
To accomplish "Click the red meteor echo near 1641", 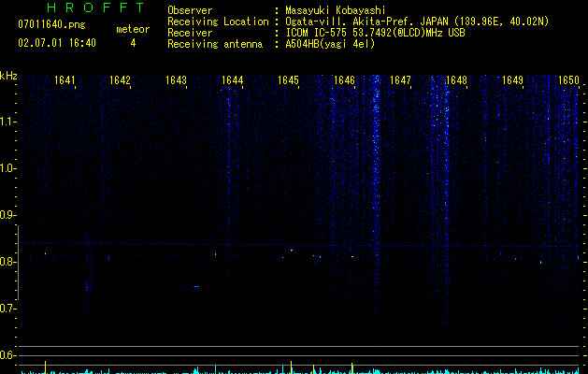I will coord(45,253).
